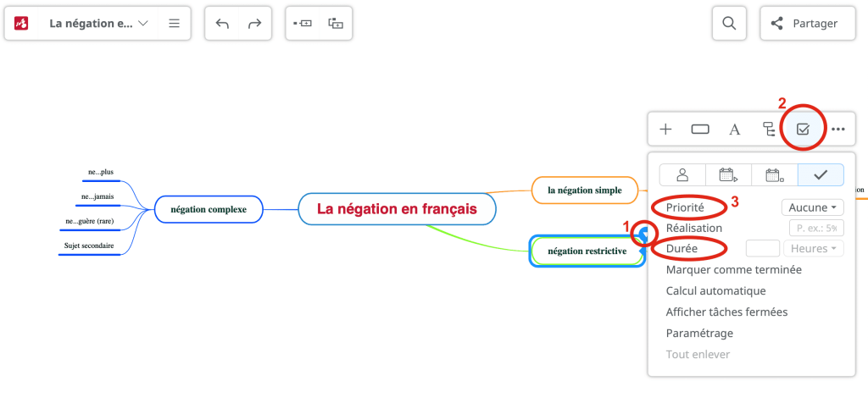The image size is (868, 403).
Task: Undo the last action
Action: point(222,23)
